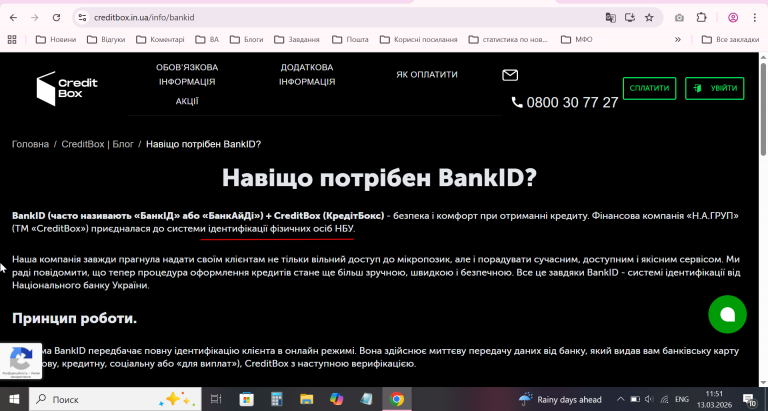Open the Завдання bookmark folder
This screenshot has width=768, height=411.
pyautogui.click(x=297, y=39)
